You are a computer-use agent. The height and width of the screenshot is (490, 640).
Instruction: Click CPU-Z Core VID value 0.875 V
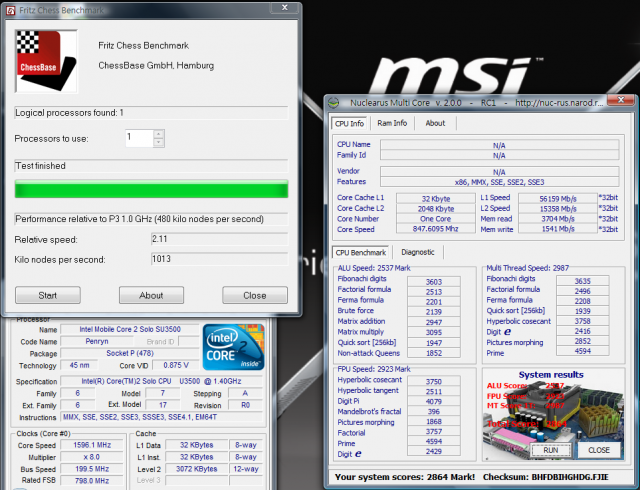click(x=176, y=365)
